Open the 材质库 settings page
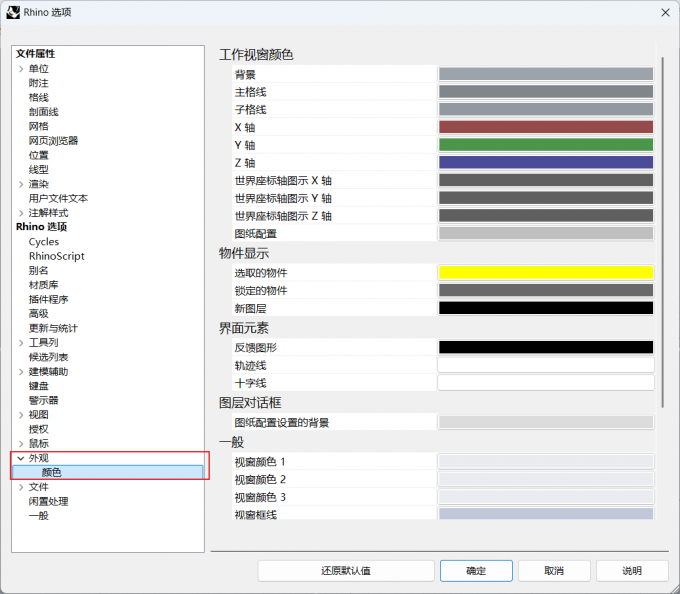The width and height of the screenshot is (680, 594). pyautogui.click(x=43, y=285)
